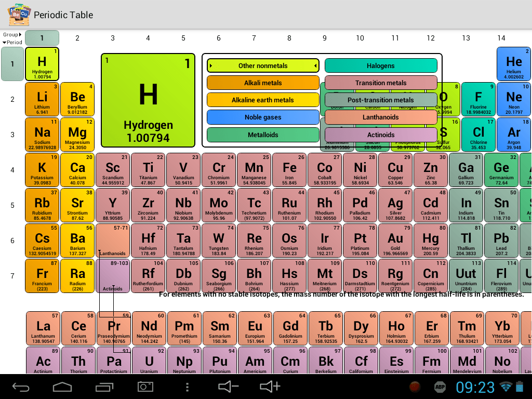Tap the Periodic Table app icon
The height and width of the screenshot is (399, 532).
point(19,15)
